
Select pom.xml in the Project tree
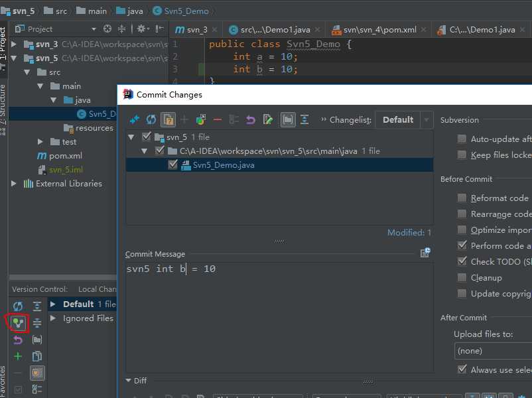click(x=60, y=156)
